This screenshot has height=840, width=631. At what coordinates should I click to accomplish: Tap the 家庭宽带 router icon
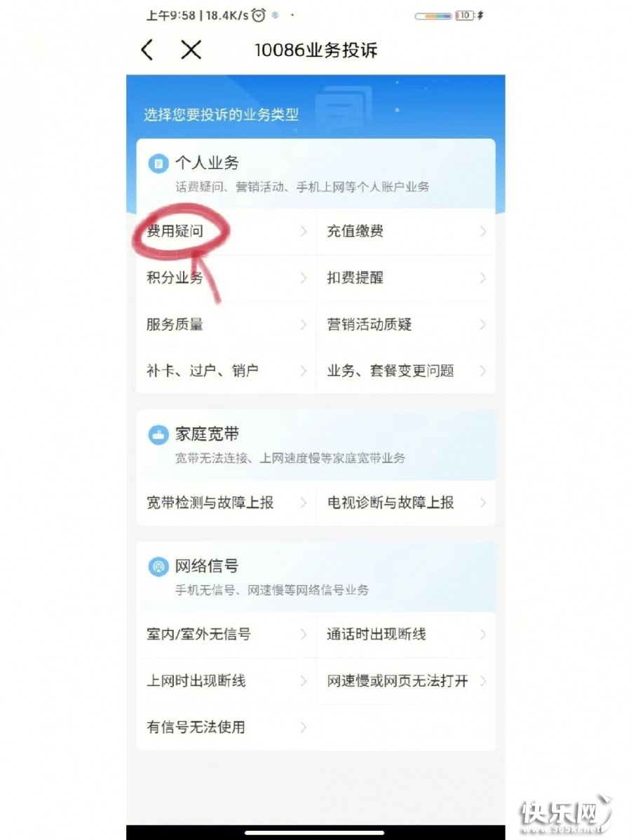(158, 434)
